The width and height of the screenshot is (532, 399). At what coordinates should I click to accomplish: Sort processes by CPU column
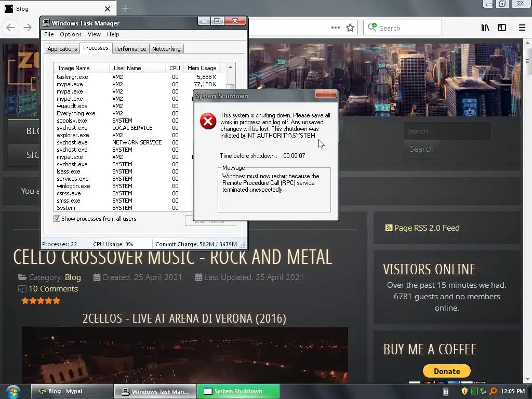coord(175,68)
